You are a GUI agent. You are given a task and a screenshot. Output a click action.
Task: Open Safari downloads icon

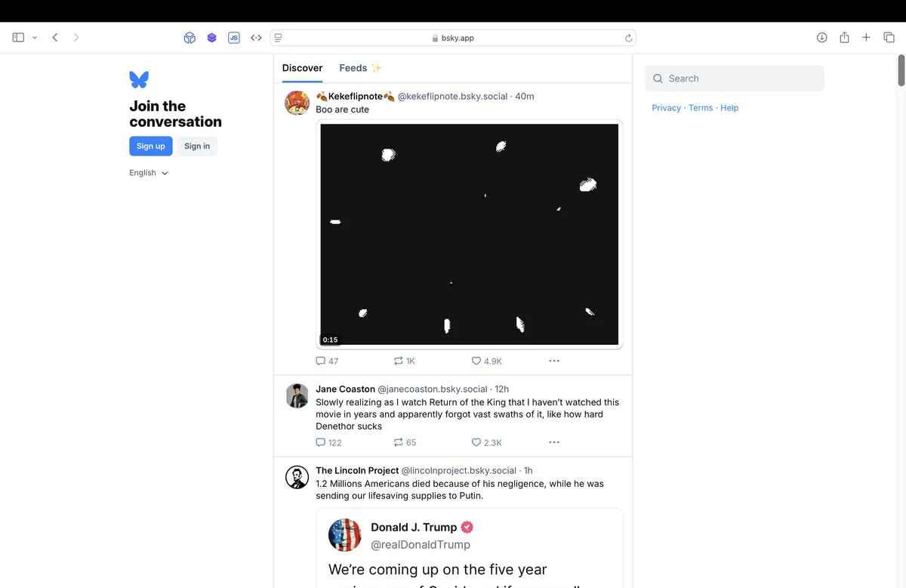822,38
